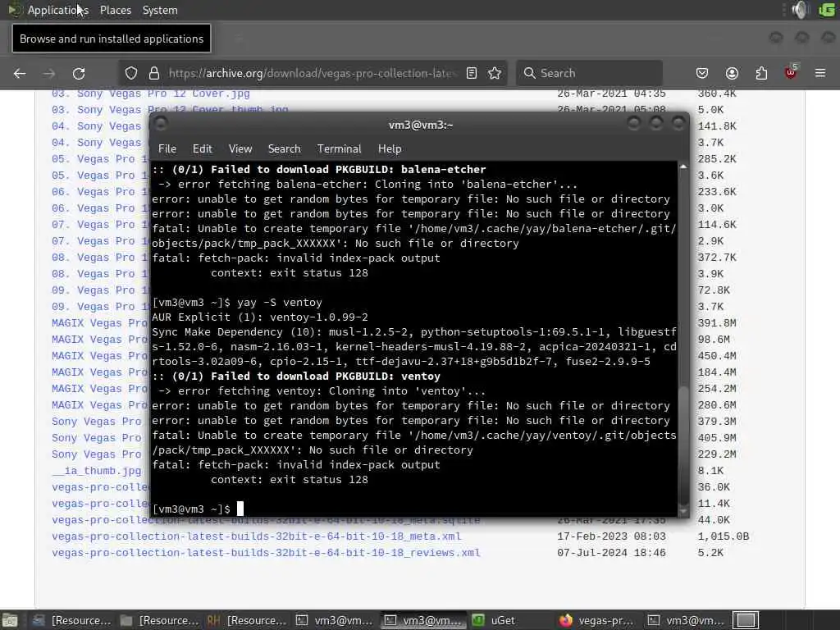Viewport: 840px width, 630px height.
Task: Select the active vm3@vm terminal taskbar button
Action: tap(424, 620)
